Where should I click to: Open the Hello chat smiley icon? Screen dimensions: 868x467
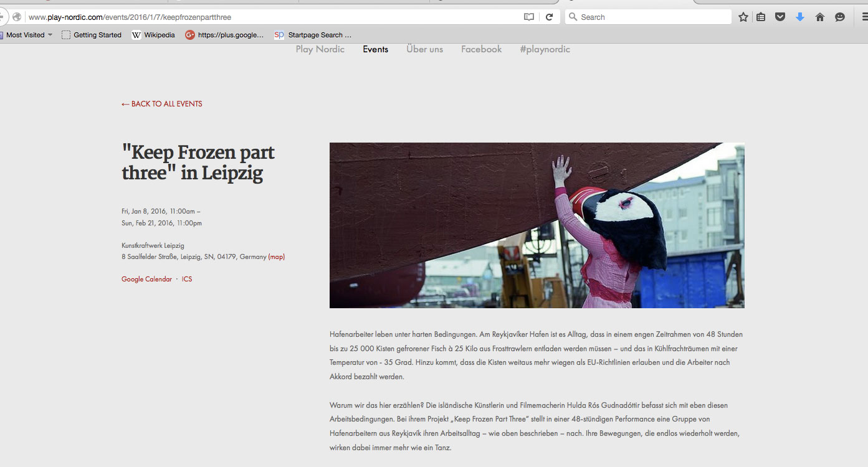tap(840, 17)
